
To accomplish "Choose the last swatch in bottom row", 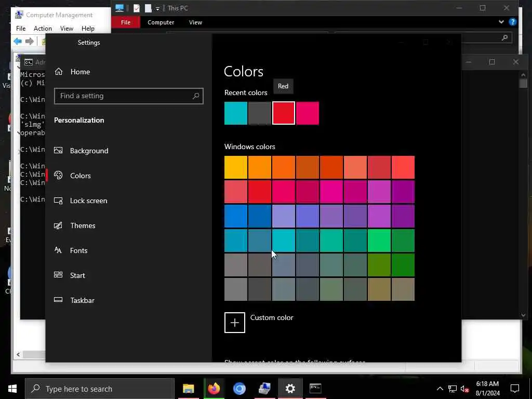I will click(x=403, y=289).
